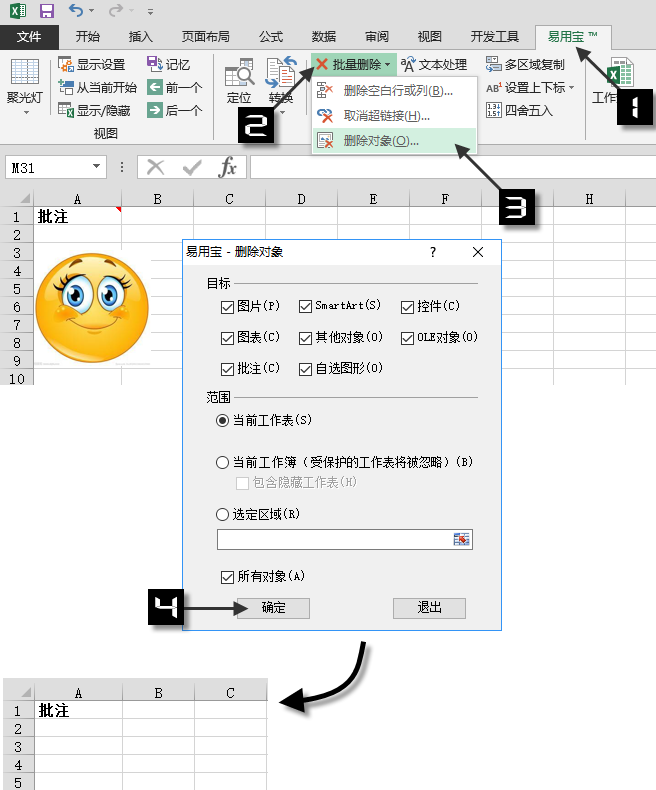Click the 退出 Exit button
Screen dimensions: 656x790
click(429, 608)
